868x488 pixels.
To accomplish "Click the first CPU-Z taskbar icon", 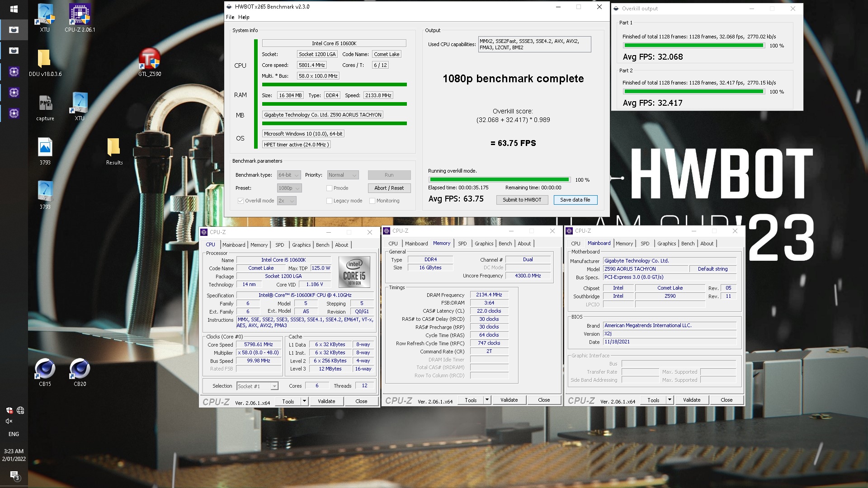I will click(14, 72).
